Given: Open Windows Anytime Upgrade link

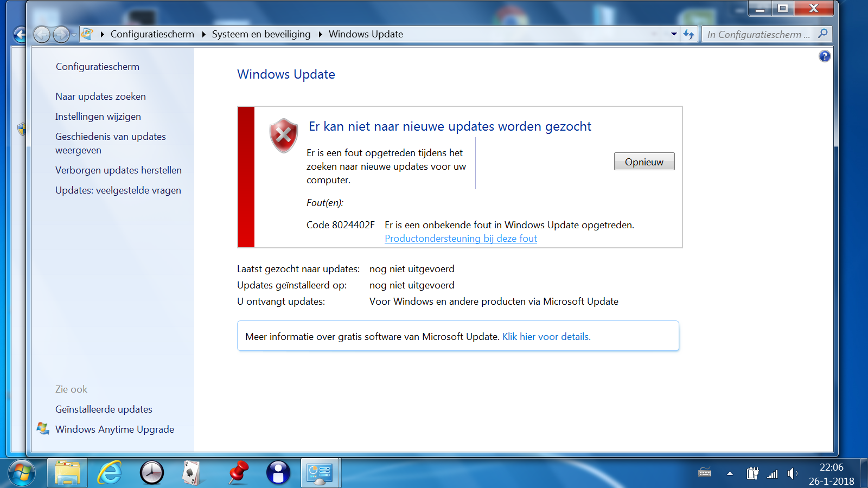Looking at the screenshot, I should point(114,429).
